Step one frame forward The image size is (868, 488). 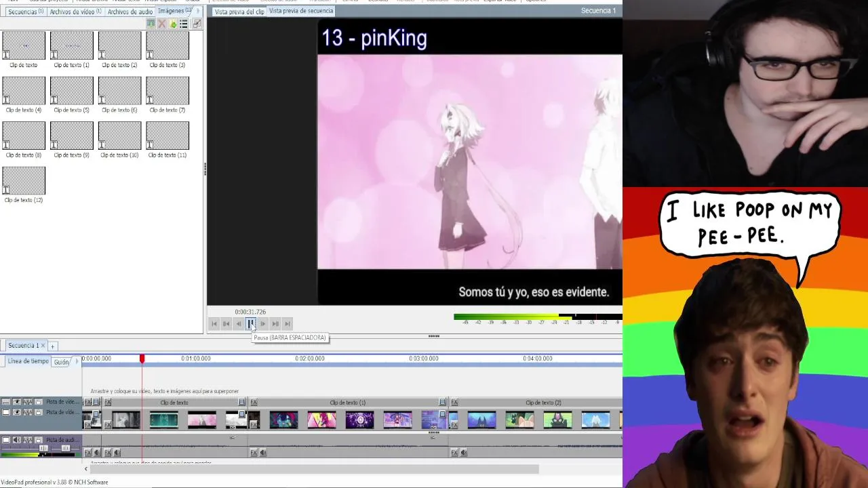263,324
